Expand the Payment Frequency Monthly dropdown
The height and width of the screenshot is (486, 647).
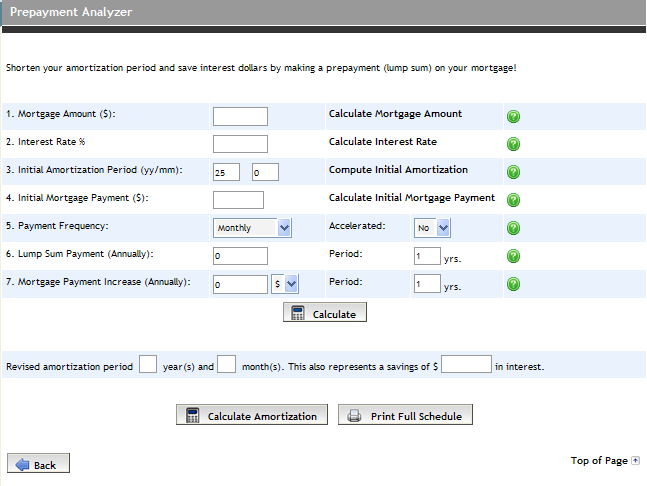(x=252, y=228)
